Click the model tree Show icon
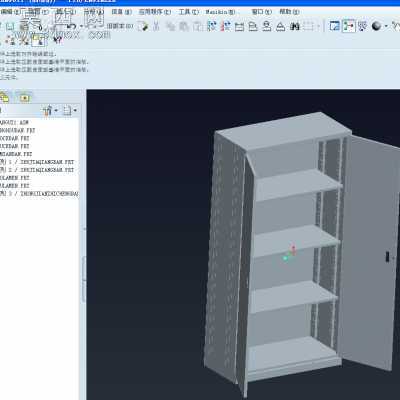The image size is (400, 400). tap(67, 110)
